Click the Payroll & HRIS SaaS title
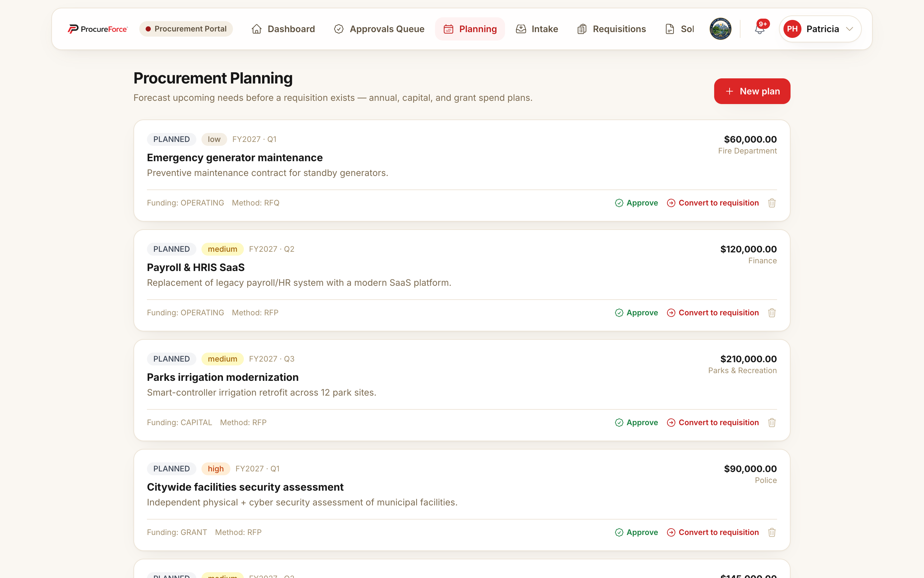 point(195,267)
